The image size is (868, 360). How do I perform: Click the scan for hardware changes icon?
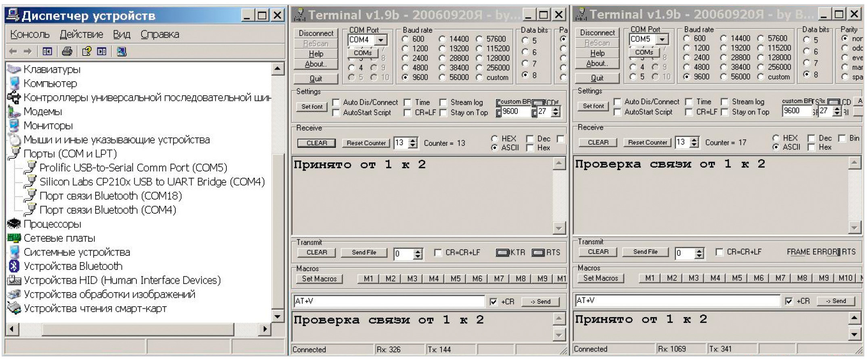121,51
